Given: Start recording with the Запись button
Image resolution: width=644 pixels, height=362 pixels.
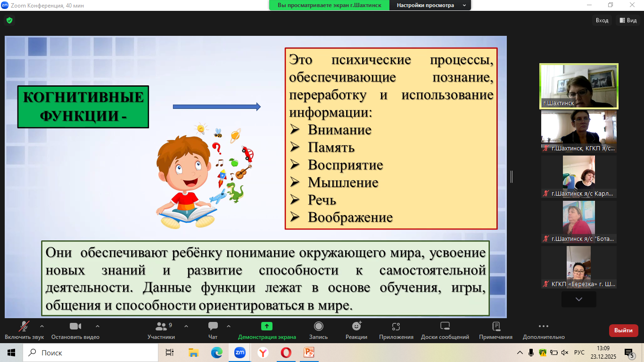Looking at the screenshot, I should pos(318,327).
